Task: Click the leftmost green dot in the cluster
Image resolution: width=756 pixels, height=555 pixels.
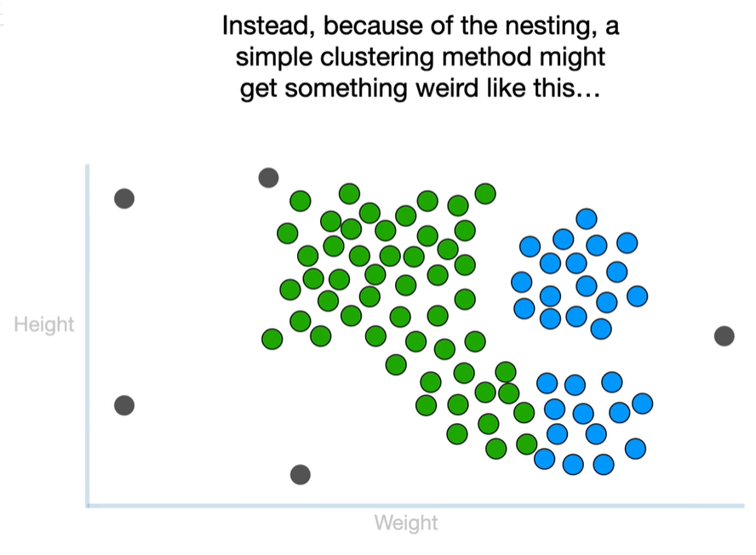Action: click(272, 339)
